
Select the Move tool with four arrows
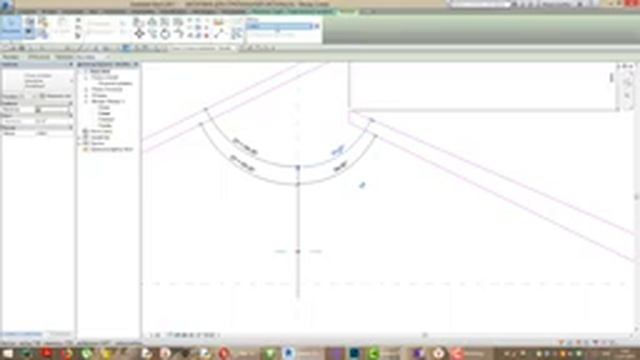[139, 33]
